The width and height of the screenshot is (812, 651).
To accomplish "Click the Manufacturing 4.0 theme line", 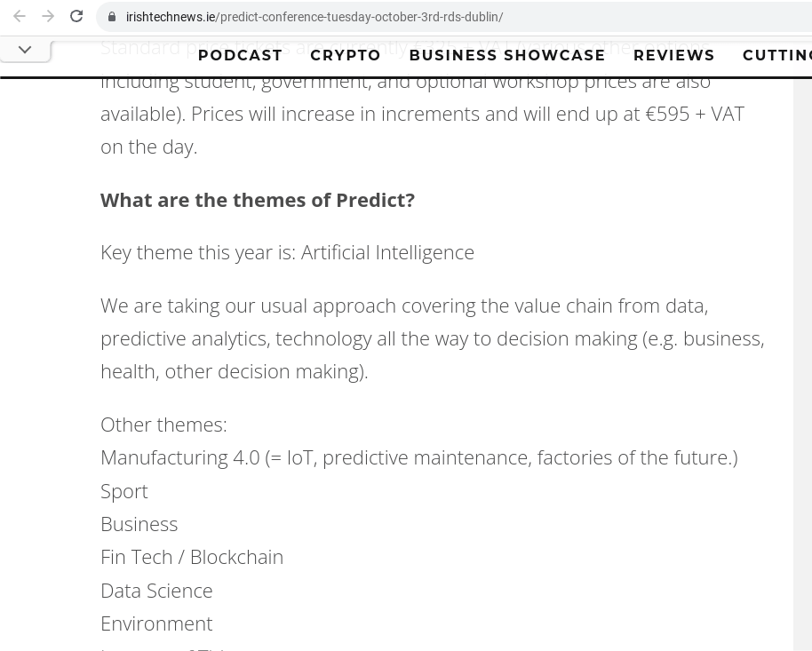I will 418,457.
